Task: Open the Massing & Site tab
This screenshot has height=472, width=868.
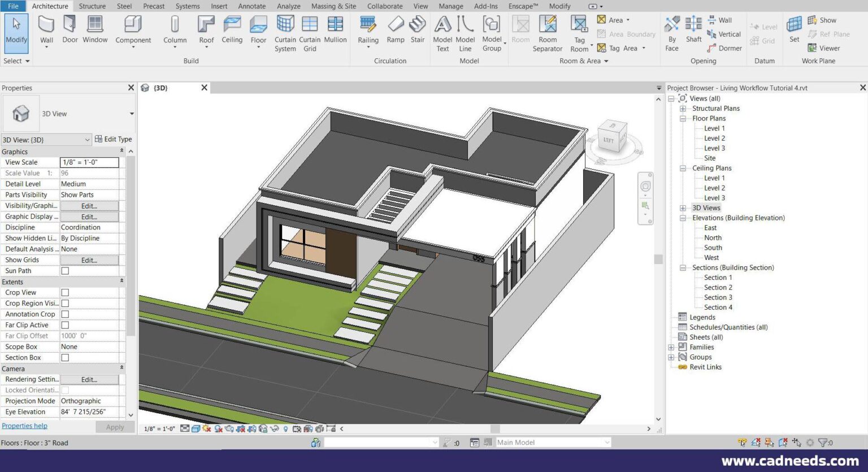Action: pos(333,6)
